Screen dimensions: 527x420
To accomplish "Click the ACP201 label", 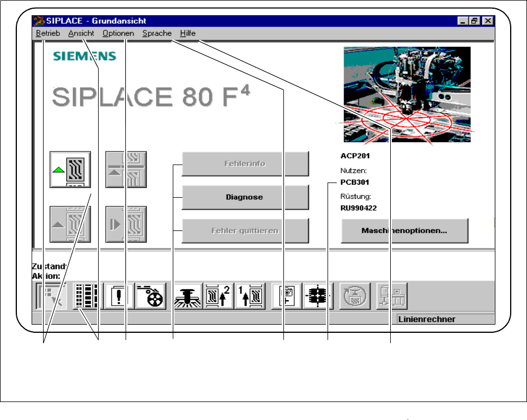I will click(355, 156).
